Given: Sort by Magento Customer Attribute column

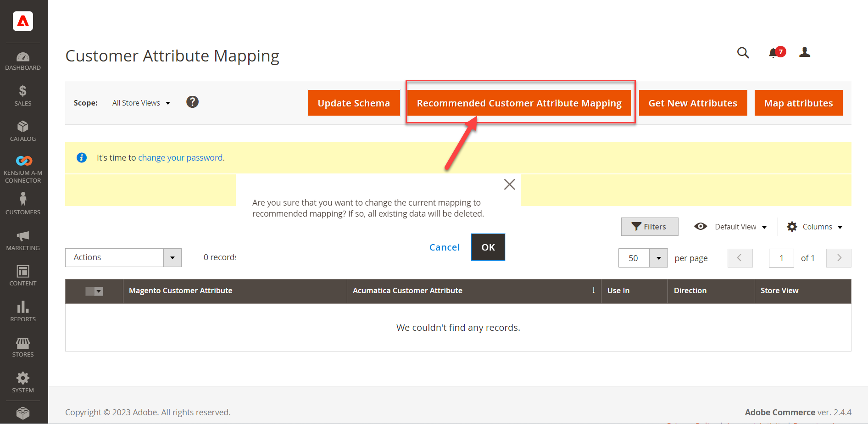Looking at the screenshot, I should 235,291.
